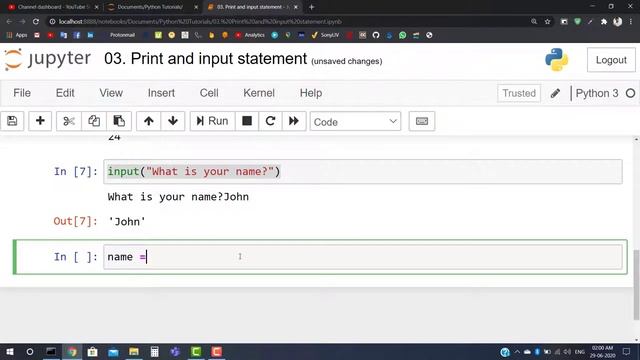The image size is (640, 360).
Task: Click the Out[7]: prompt label
Action: [x=76, y=221]
